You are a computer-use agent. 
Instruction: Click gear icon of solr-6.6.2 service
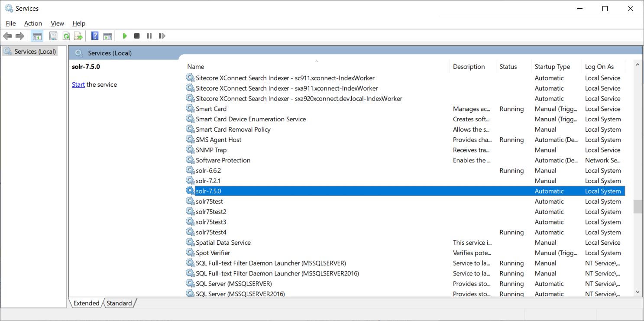pyautogui.click(x=190, y=171)
